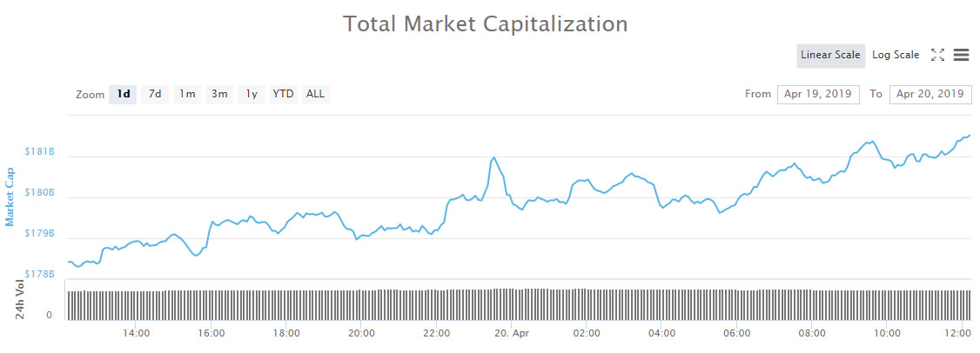The image size is (980, 353).
Task: Click the 22:00 time axis label
Action: point(437,333)
